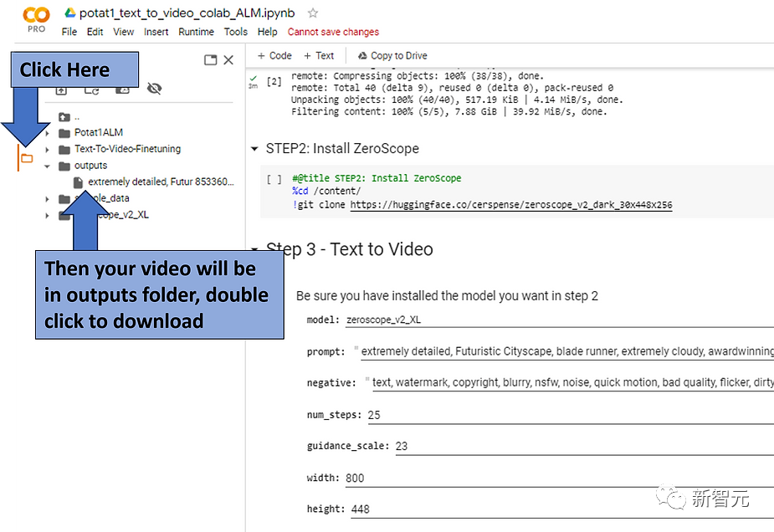
Task: Open the File menu
Action: tap(69, 32)
